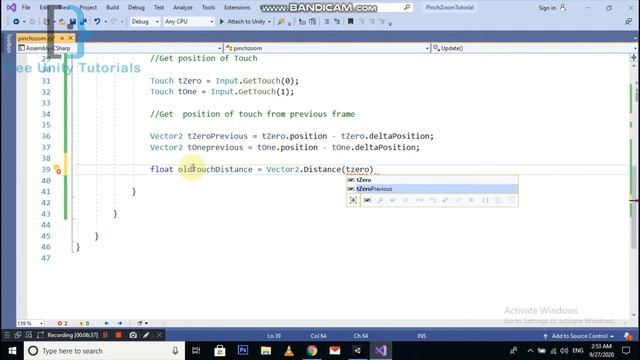
Task: Open the File menu
Action: [26, 7]
